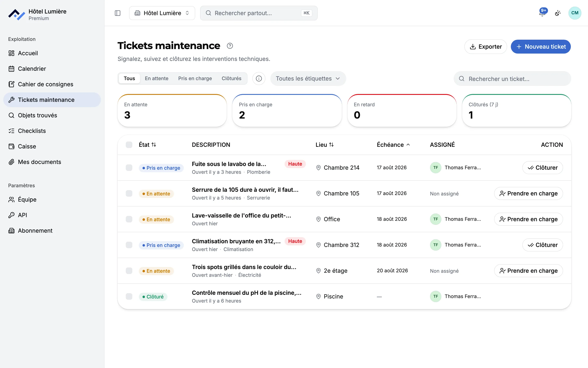Click the 20 août 2026 due date
This screenshot has width=588, height=368.
(392, 271)
